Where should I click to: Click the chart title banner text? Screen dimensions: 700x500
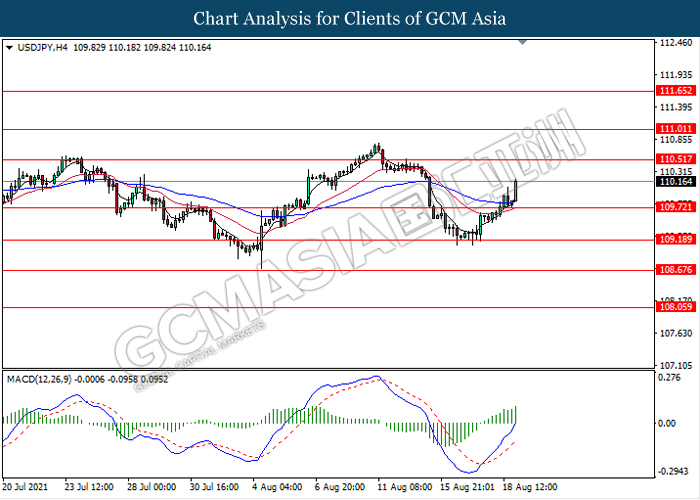pos(350,19)
